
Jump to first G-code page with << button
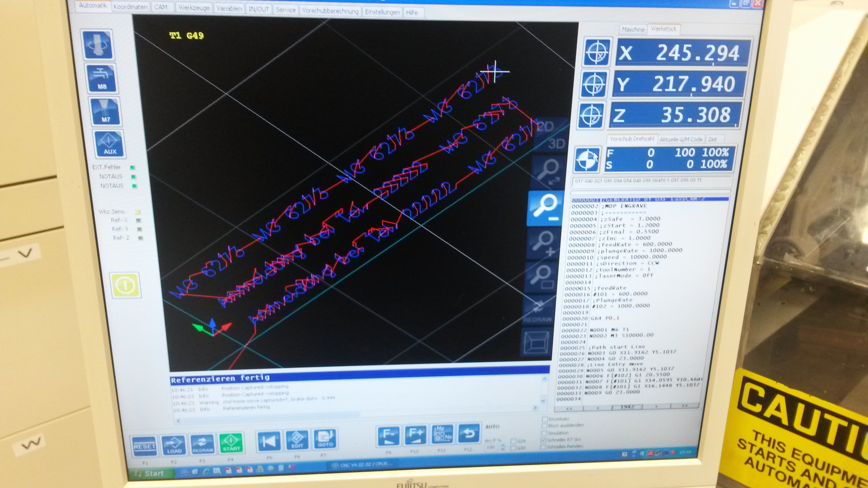pos(569,409)
